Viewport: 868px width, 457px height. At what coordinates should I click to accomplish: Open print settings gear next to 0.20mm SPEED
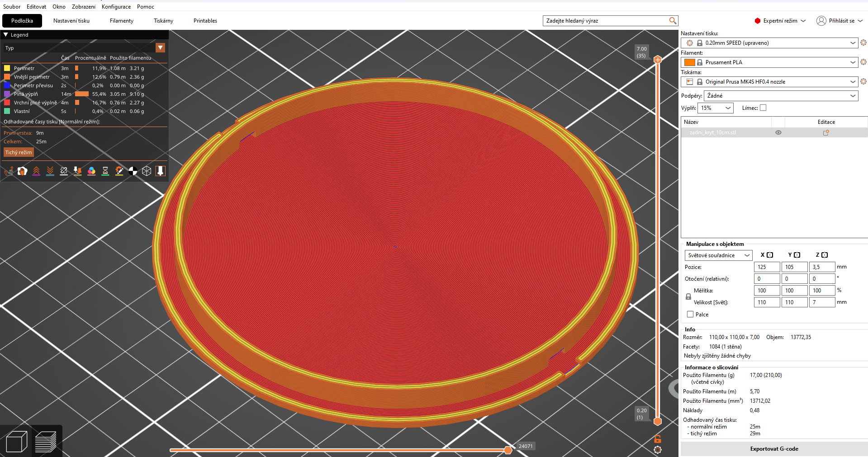tap(863, 42)
